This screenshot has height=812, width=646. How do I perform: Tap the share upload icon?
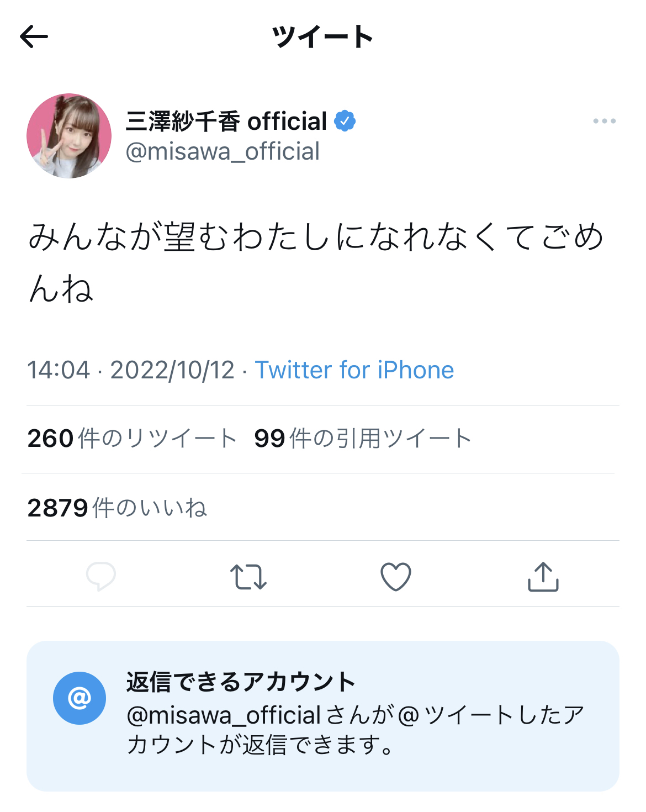543,577
